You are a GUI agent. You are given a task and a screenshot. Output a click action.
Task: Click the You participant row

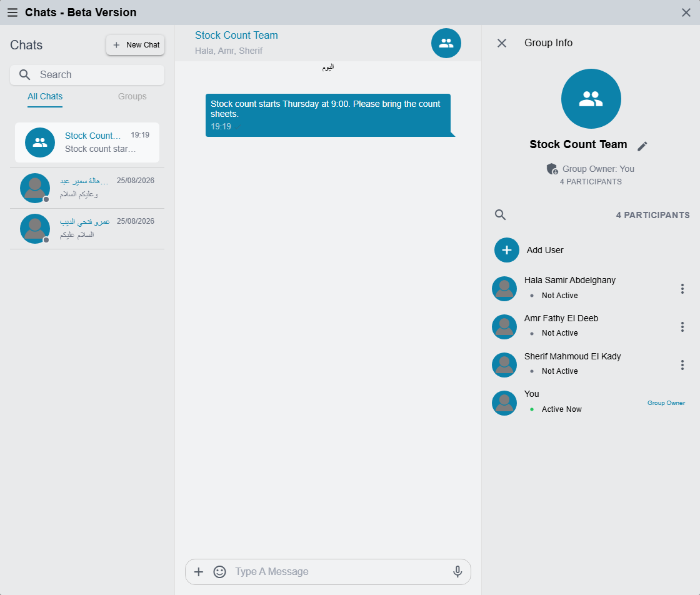click(x=591, y=403)
